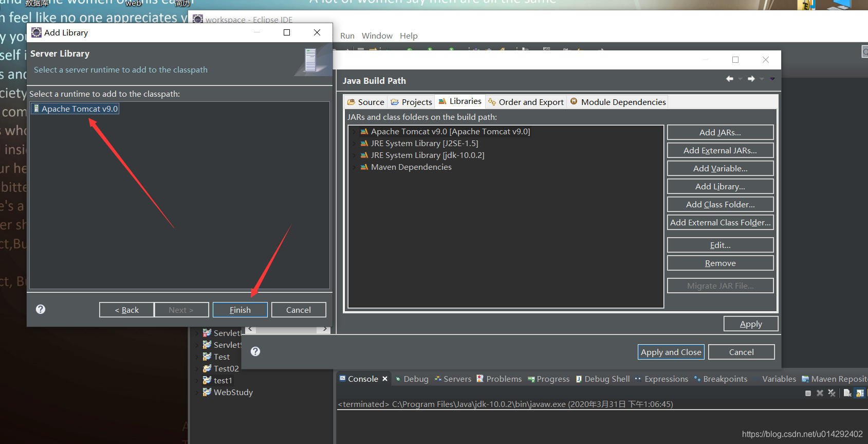Open the Servers view tab
This screenshot has width=868, height=444.
click(453, 379)
